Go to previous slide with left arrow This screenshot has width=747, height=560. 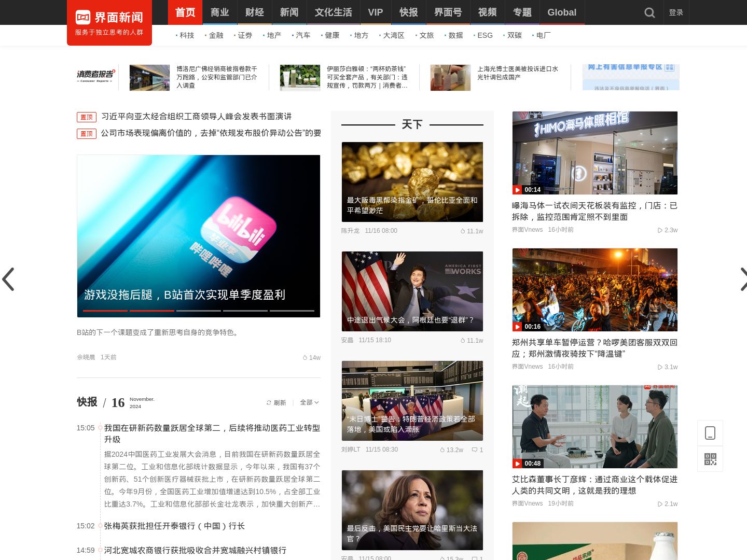tap(8, 279)
